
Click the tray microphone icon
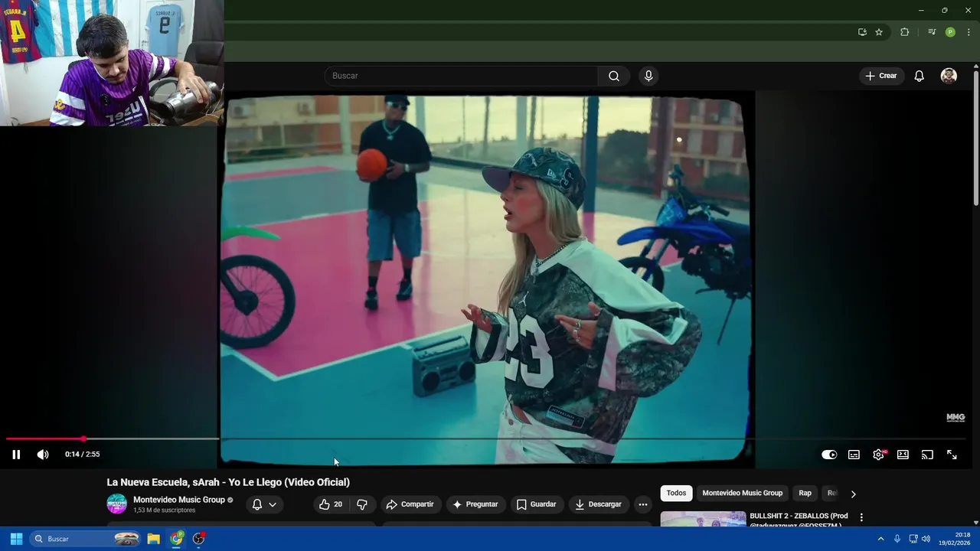pos(897,539)
